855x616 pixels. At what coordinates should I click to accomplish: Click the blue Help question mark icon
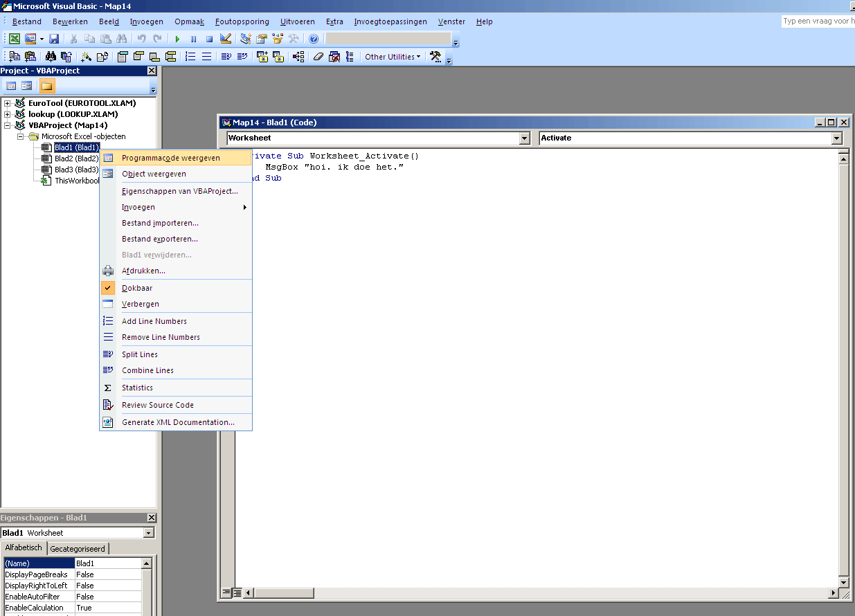coord(314,39)
